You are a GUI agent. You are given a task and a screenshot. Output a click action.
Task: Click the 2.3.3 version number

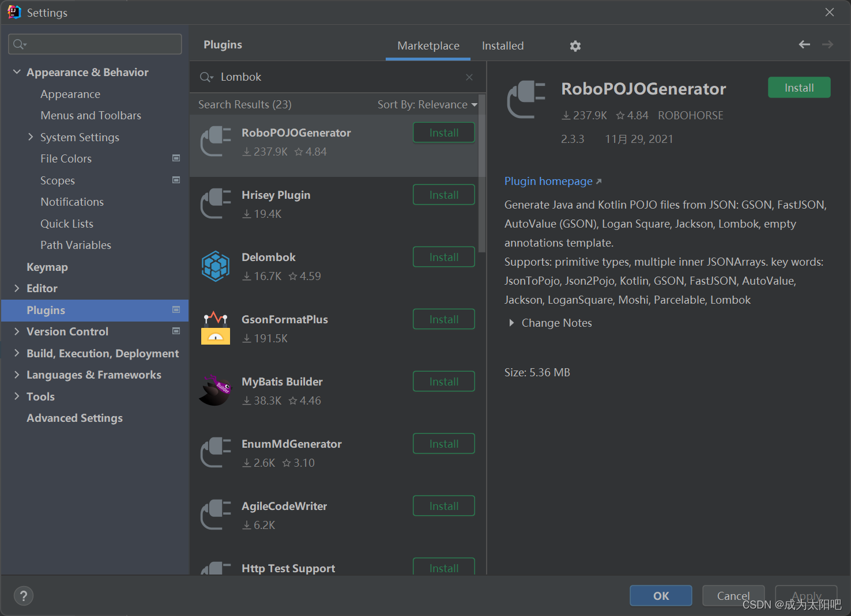(x=573, y=139)
